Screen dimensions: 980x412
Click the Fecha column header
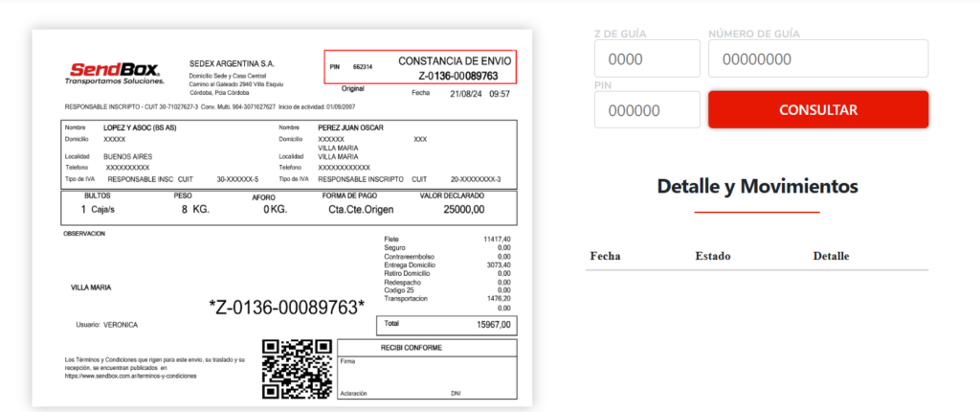pyautogui.click(x=605, y=256)
